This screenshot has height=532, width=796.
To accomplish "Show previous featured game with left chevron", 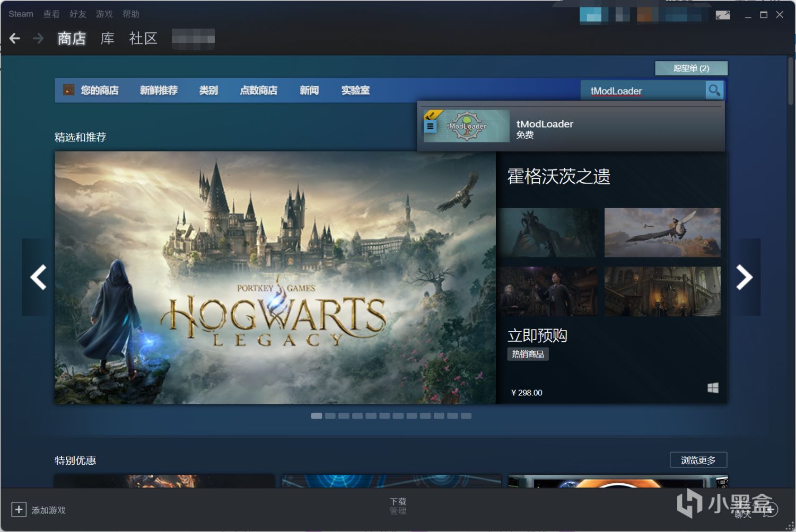I will tap(38, 277).
